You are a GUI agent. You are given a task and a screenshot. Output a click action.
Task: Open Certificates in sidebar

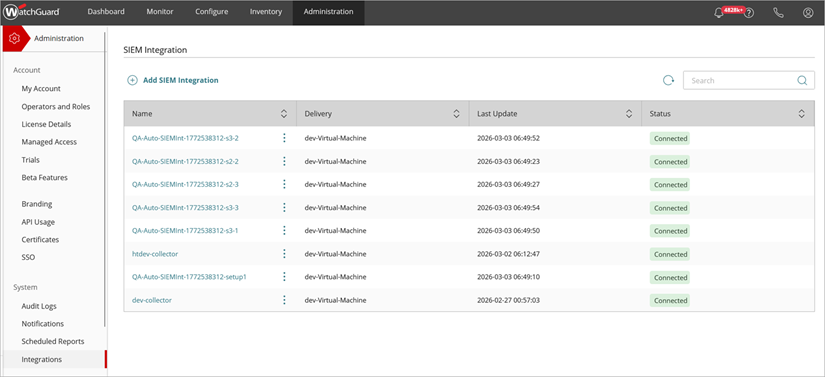tap(40, 240)
